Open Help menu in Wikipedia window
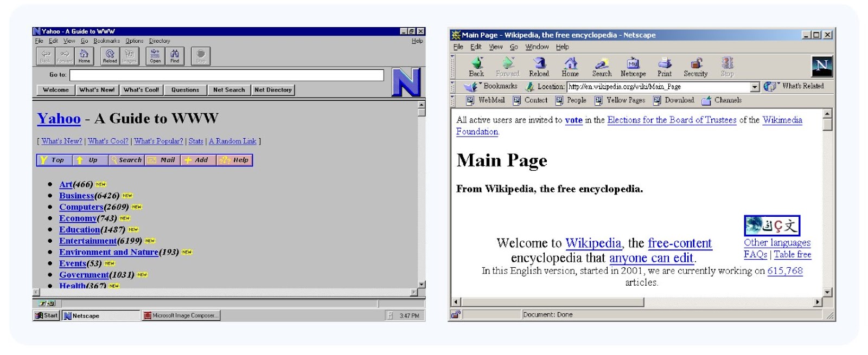The height and width of the screenshot is (355, 868). click(563, 47)
